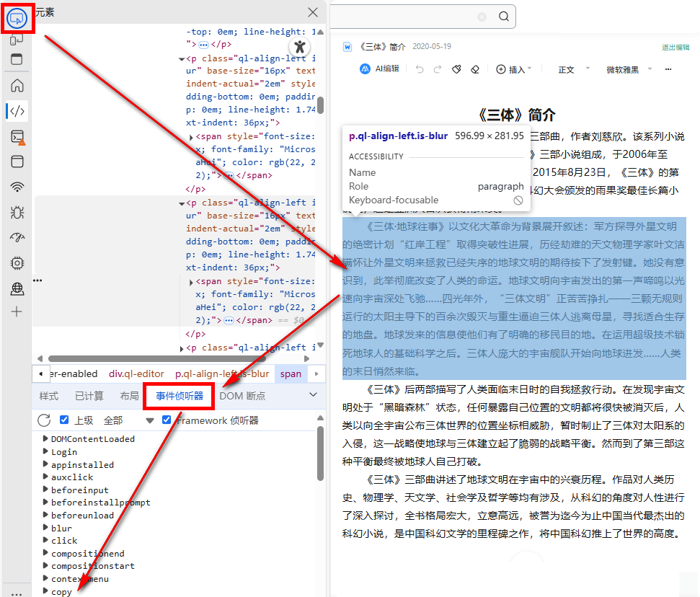Screen dimensions: 700x597
Task: Expand the beforeunload listener entry
Action: point(45,515)
